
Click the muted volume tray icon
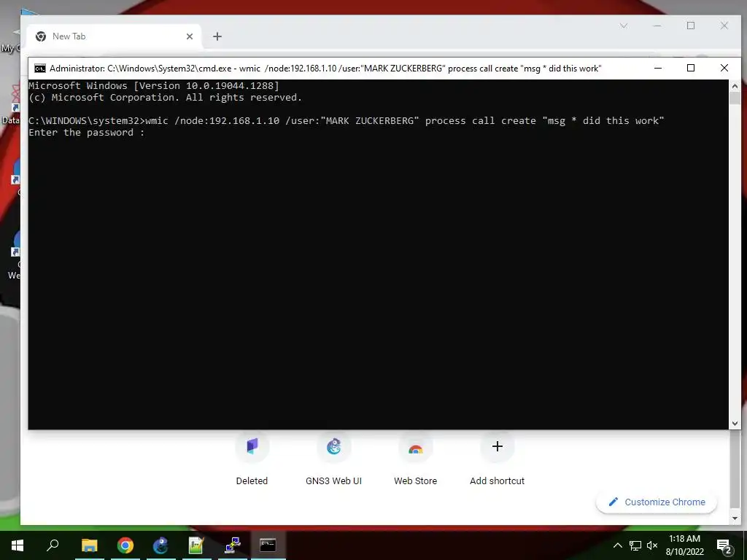pyautogui.click(x=652, y=545)
